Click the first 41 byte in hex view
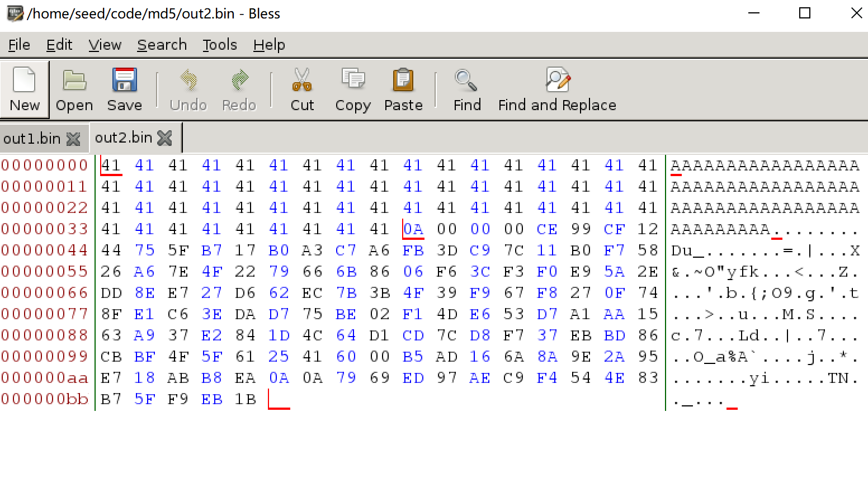 tap(110, 165)
